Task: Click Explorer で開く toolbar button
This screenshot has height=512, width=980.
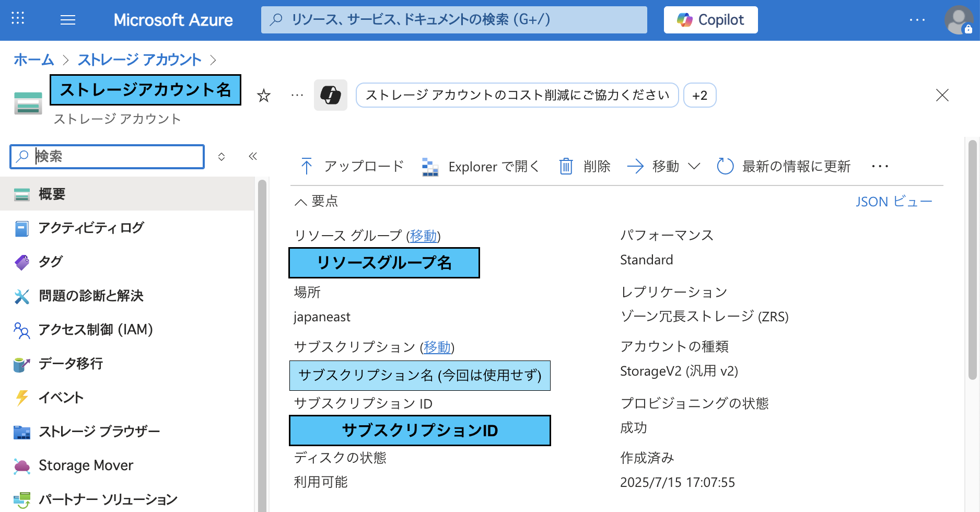Action: (481, 166)
